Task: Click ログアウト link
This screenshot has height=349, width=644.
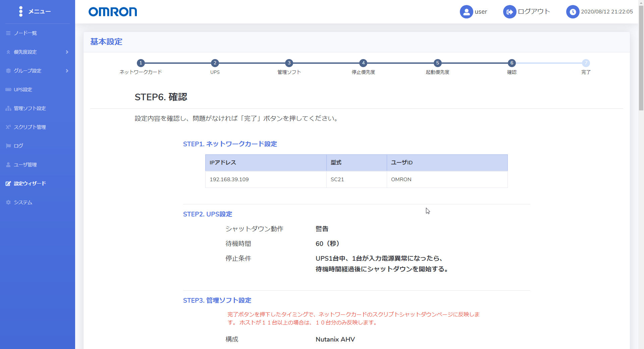Action: (x=534, y=11)
